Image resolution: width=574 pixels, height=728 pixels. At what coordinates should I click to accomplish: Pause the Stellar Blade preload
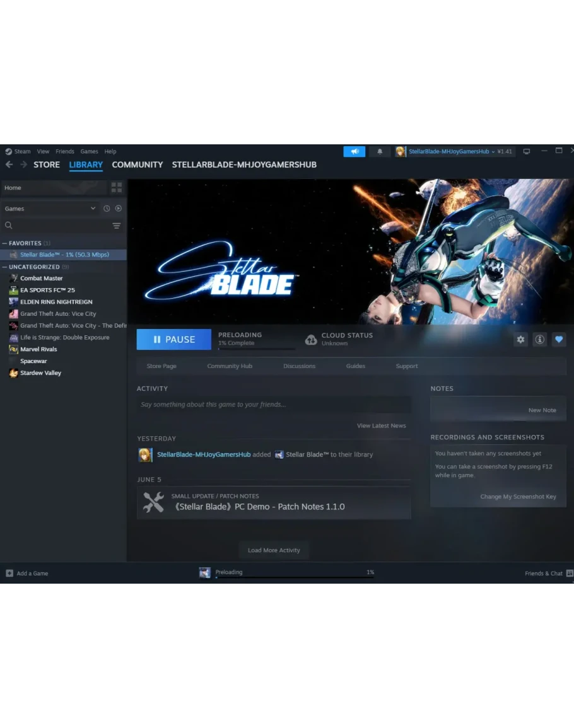click(173, 340)
